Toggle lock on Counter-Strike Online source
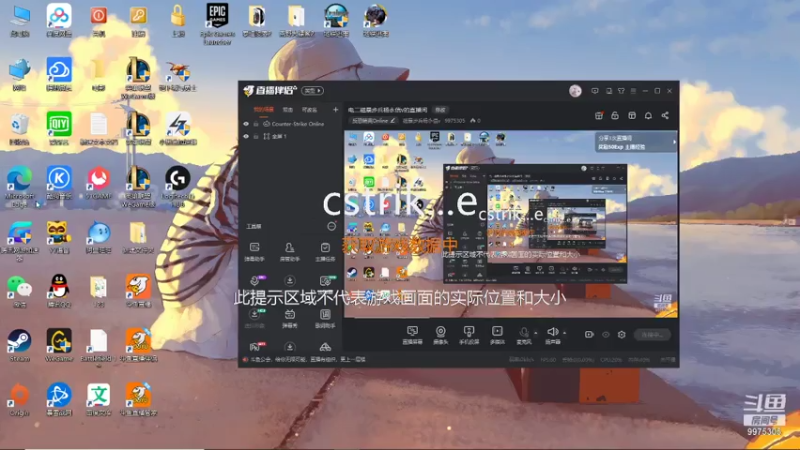 point(256,124)
